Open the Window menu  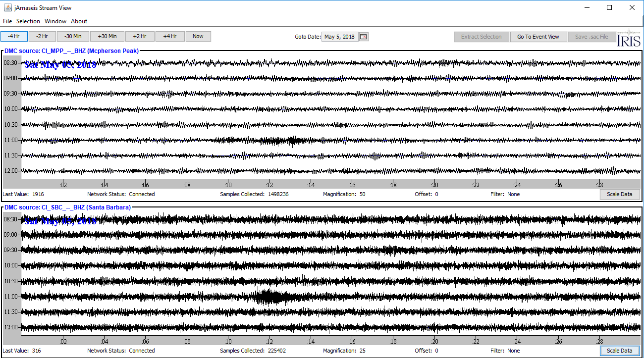pyautogui.click(x=55, y=21)
